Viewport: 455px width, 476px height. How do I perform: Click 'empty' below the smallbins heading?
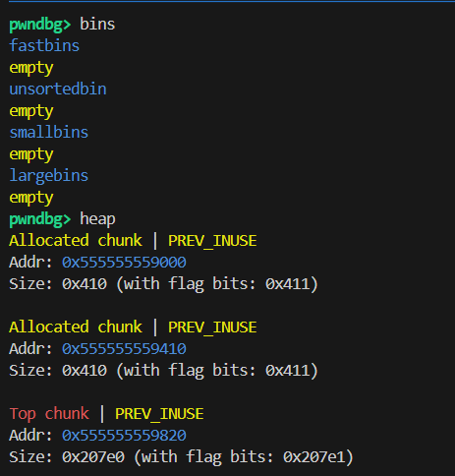[31, 154]
